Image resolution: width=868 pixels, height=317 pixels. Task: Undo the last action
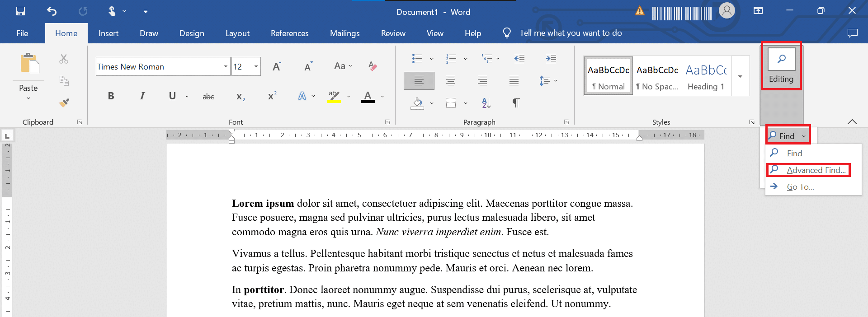click(52, 11)
